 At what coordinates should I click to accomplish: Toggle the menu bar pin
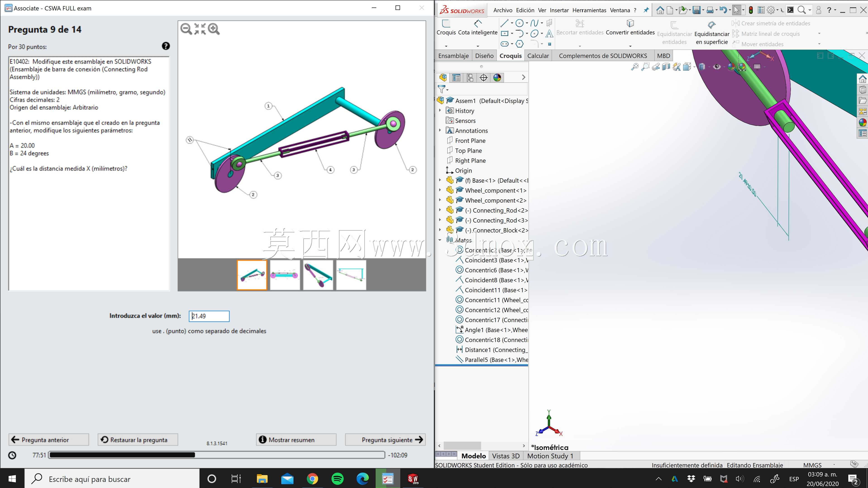pyautogui.click(x=646, y=10)
